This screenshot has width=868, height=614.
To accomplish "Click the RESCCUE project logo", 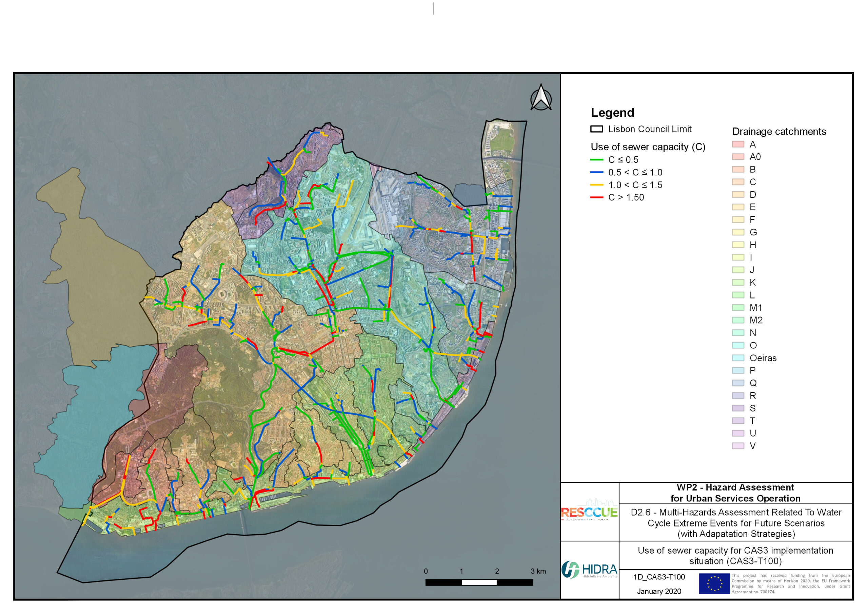I will (x=589, y=512).
